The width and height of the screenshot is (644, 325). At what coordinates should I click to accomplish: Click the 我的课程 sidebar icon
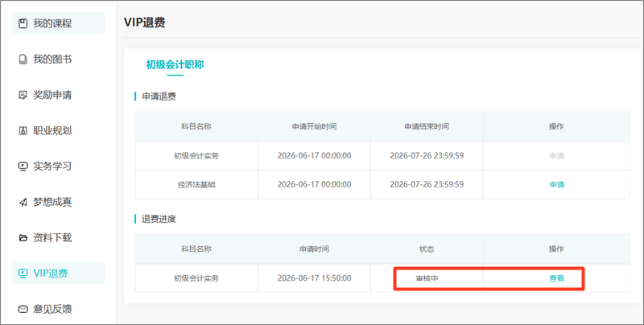pyautogui.click(x=23, y=23)
